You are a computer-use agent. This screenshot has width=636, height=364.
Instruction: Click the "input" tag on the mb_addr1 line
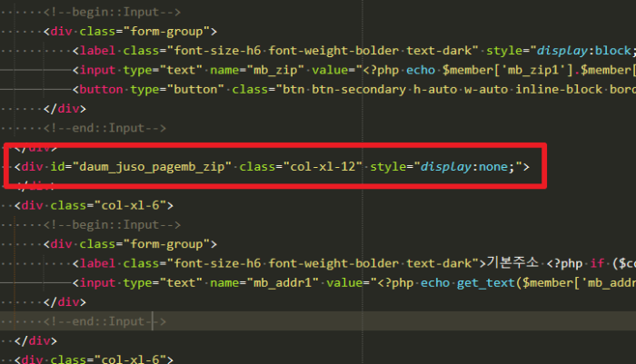coord(97,282)
